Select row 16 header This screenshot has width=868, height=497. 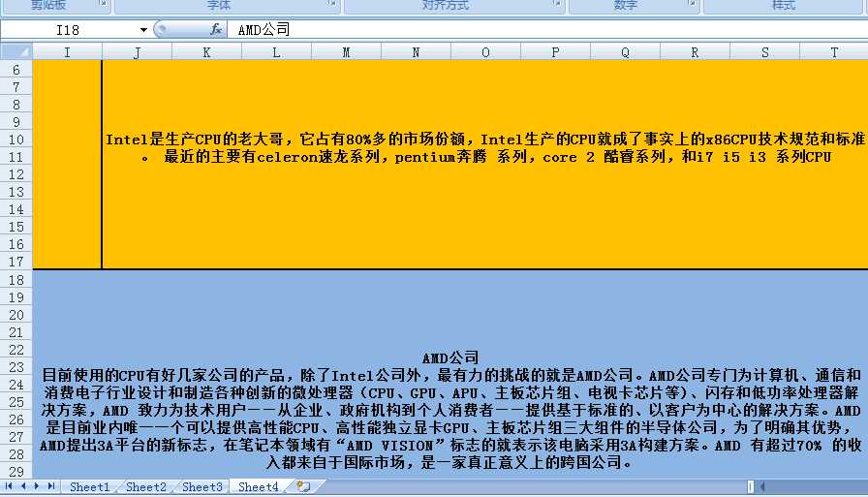(16, 244)
